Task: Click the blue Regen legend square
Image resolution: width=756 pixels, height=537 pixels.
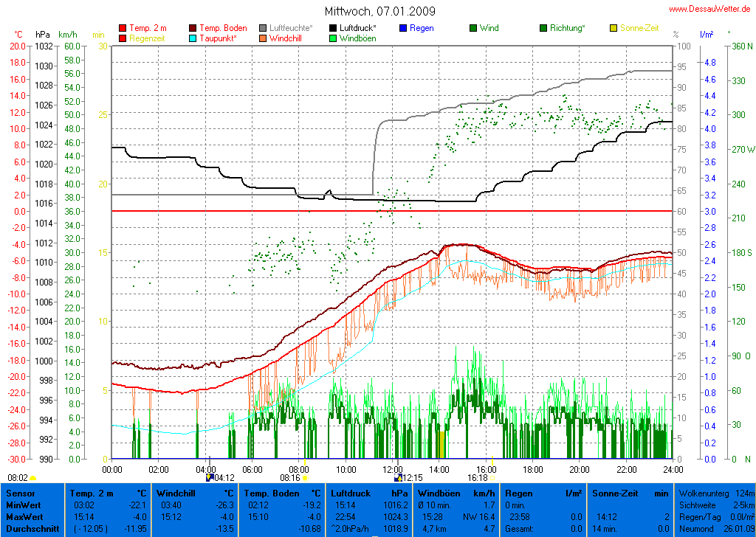Action: 402,29
